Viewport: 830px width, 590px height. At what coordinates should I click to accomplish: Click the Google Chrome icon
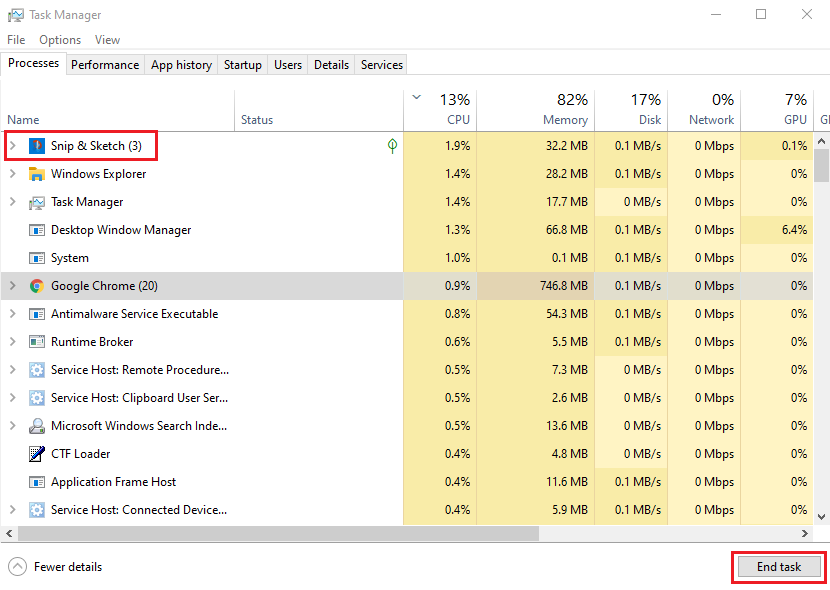point(37,286)
